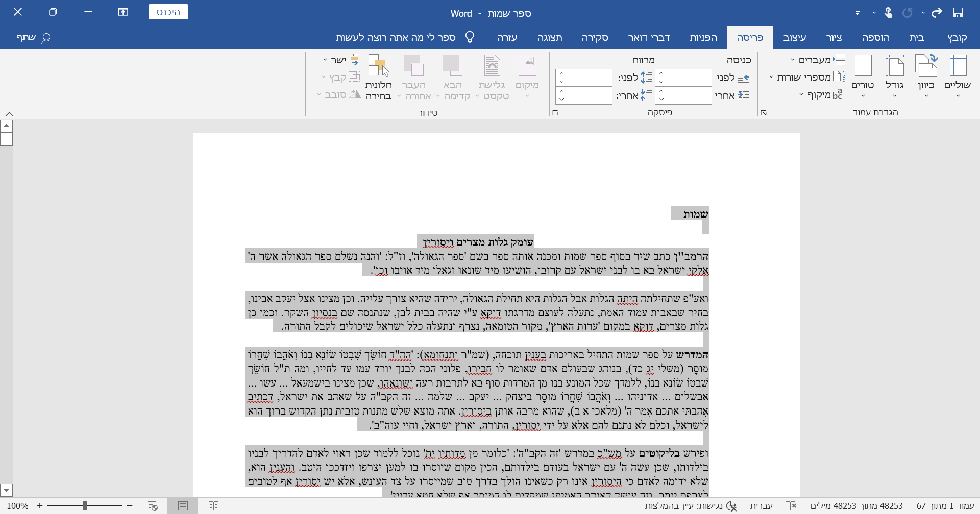Toggle touch/mouse mode icon in title bar

[x=888, y=13]
